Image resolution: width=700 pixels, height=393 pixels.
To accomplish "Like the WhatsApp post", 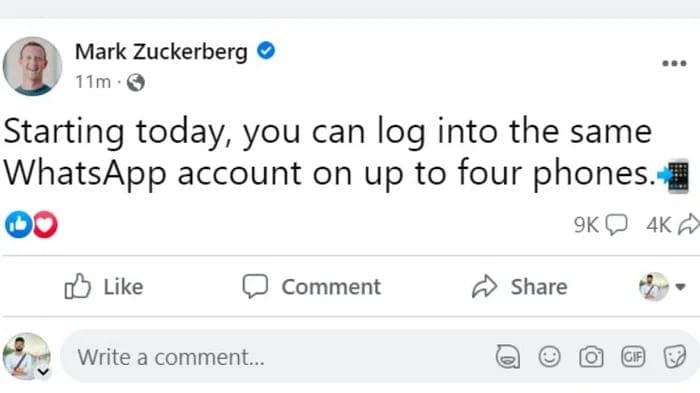I will [104, 286].
